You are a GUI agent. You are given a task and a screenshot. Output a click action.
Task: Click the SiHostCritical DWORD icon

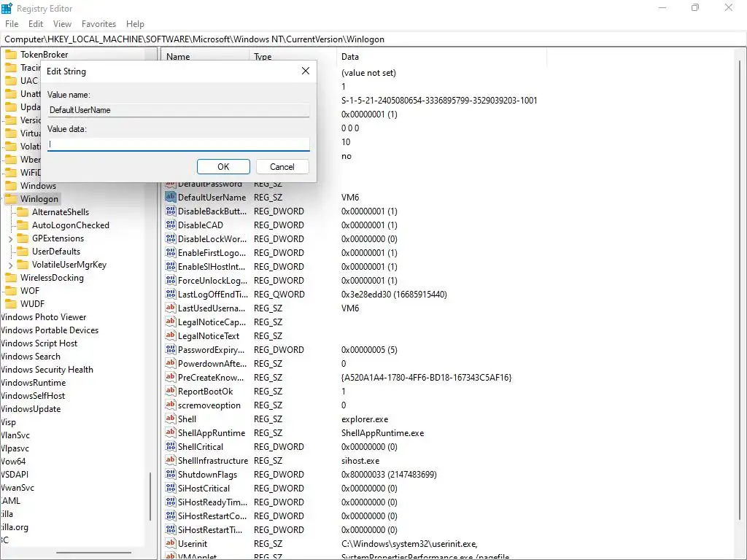click(x=171, y=488)
